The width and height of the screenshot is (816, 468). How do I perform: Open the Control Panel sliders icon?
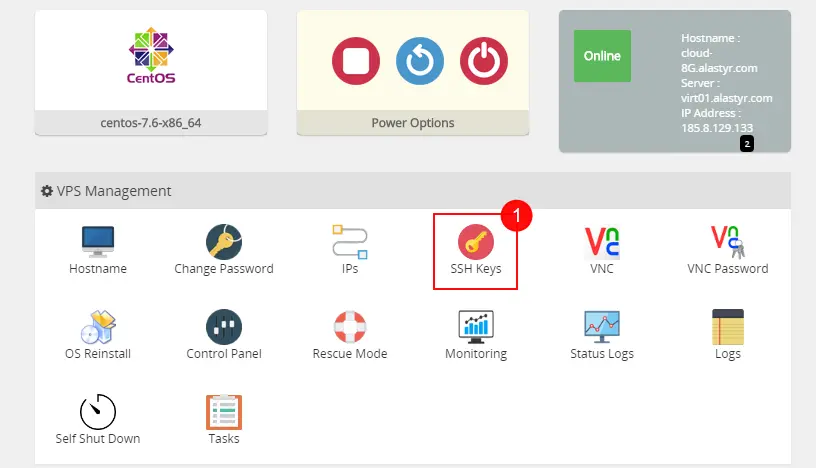pyautogui.click(x=224, y=327)
